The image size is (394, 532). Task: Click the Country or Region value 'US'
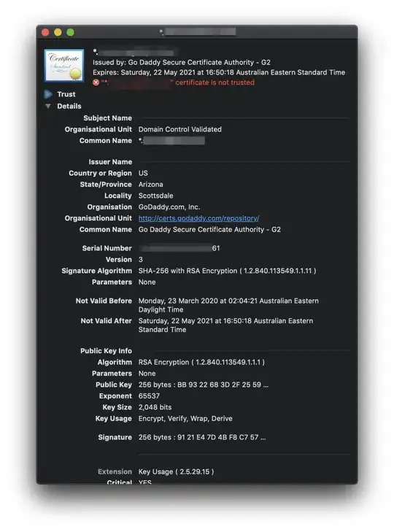[x=143, y=173]
